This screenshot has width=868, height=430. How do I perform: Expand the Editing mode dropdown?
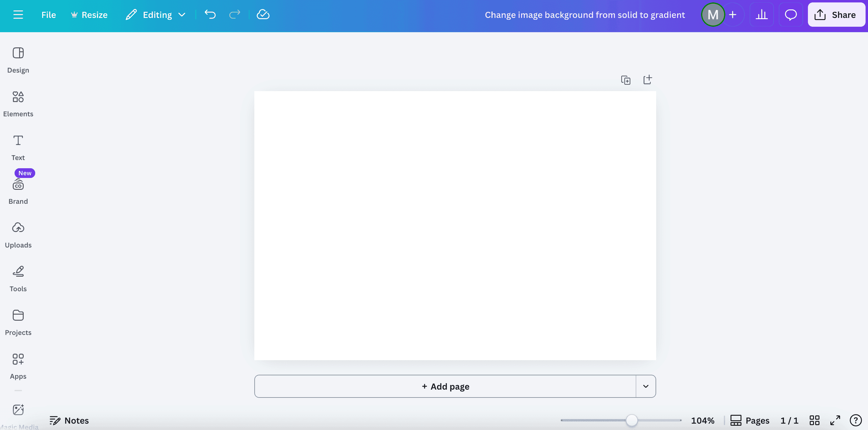[x=156, y=15]
